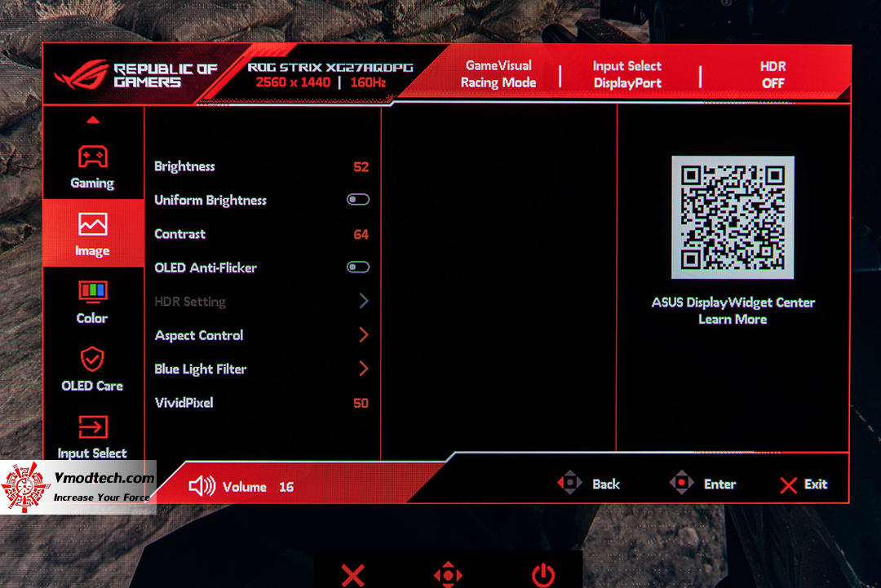Adjust the Brightness value 52
The width and height of the screenshot is (881, 588).
point(361,167)
